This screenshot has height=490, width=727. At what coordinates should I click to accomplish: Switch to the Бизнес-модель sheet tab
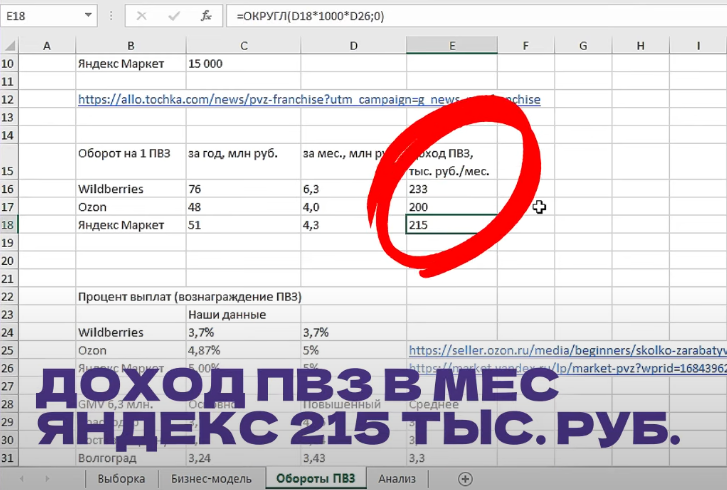coord(211,478)
